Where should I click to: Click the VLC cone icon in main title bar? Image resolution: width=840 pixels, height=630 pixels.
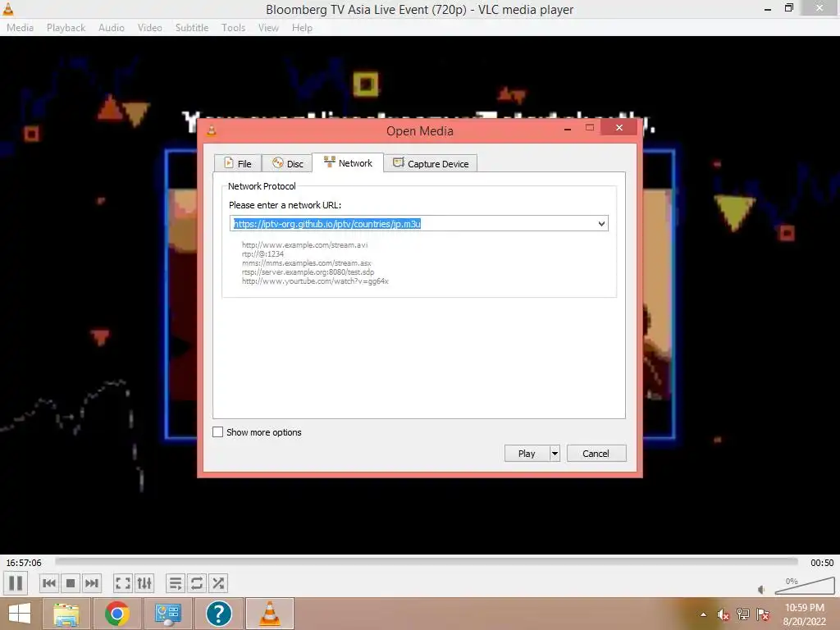pyautogui.click(x=8, y=8)
